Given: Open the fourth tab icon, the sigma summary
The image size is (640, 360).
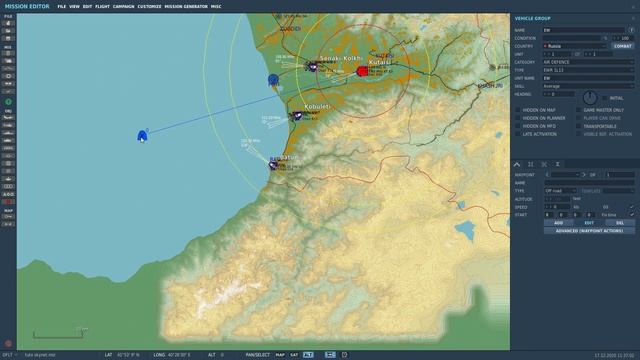Looking at the screenshot, I should coord(558,164).
